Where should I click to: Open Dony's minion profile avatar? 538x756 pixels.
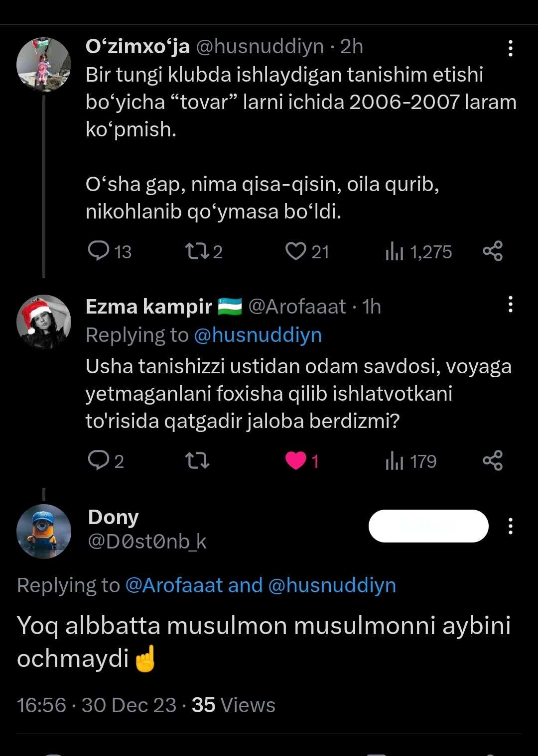click(x=44, y=531)
